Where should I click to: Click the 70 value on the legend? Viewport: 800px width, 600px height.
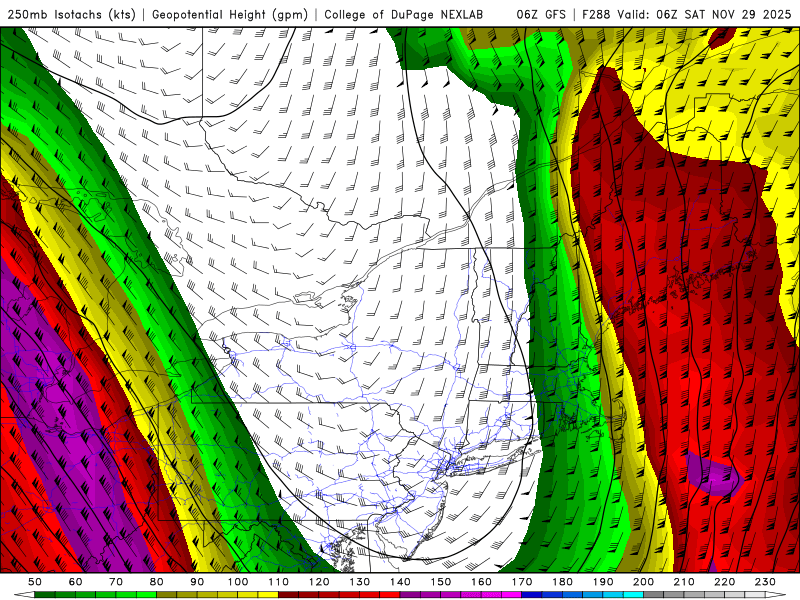(x=116, y=582)
